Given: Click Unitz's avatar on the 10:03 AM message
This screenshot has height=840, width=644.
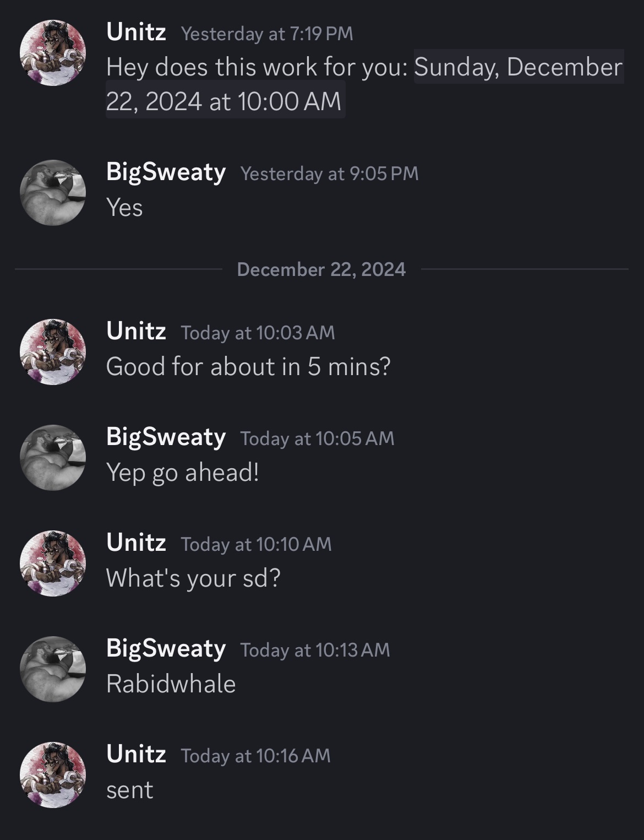Looking at the screenshot, I should tap(53, 351).
